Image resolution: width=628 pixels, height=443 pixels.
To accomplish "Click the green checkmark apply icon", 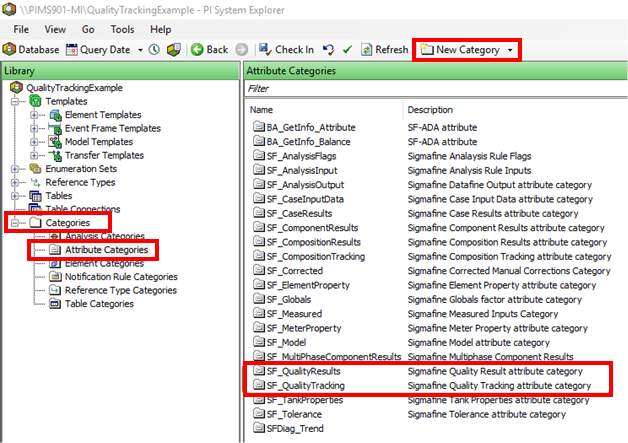I will pos(347,50).
